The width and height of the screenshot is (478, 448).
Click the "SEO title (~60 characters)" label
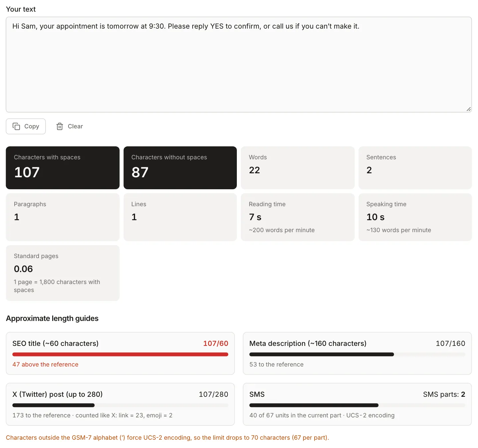(56, 344)
